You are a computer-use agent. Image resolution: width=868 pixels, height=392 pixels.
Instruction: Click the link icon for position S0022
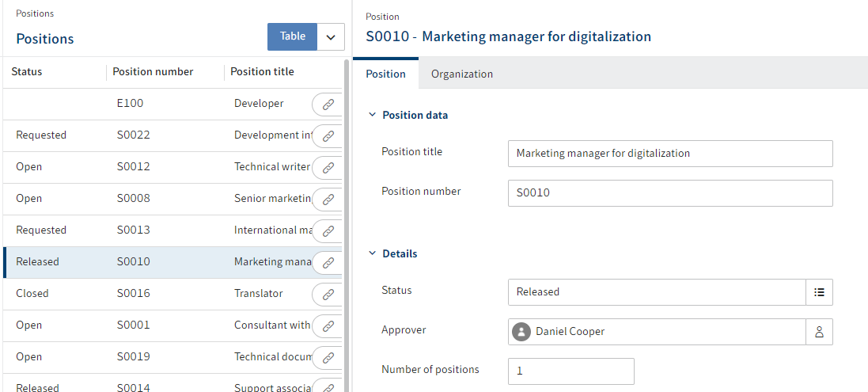pos(328,135)
